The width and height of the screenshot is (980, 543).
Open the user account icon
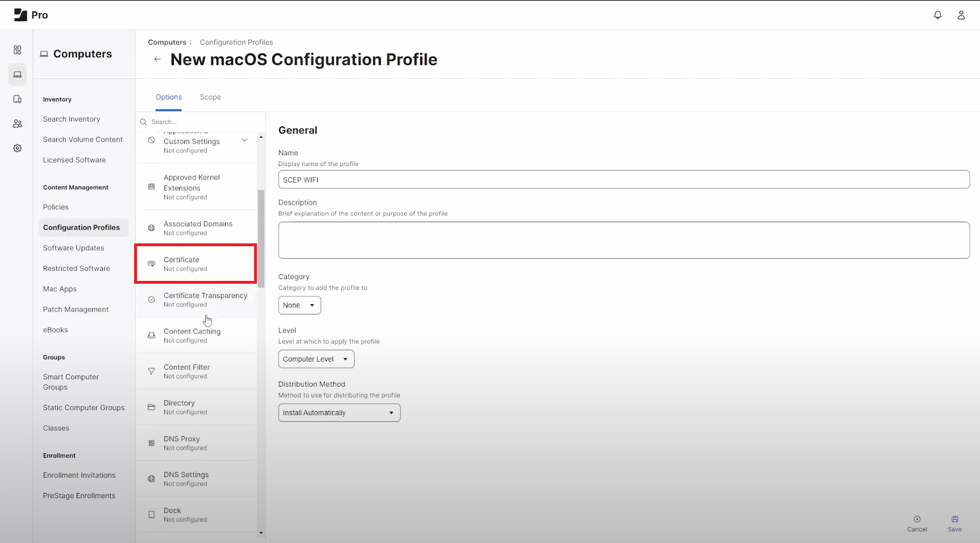(961, 15)
